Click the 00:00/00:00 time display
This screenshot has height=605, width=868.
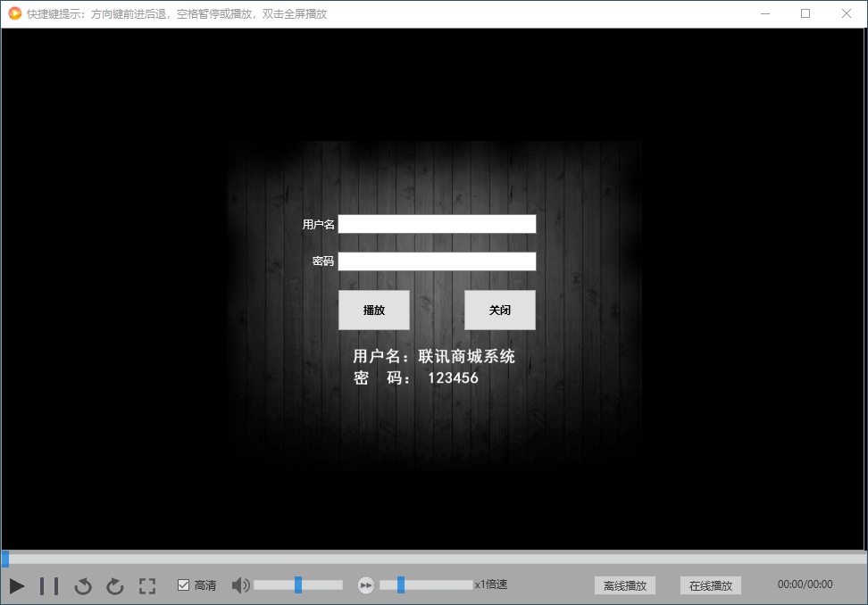point(805,584)
